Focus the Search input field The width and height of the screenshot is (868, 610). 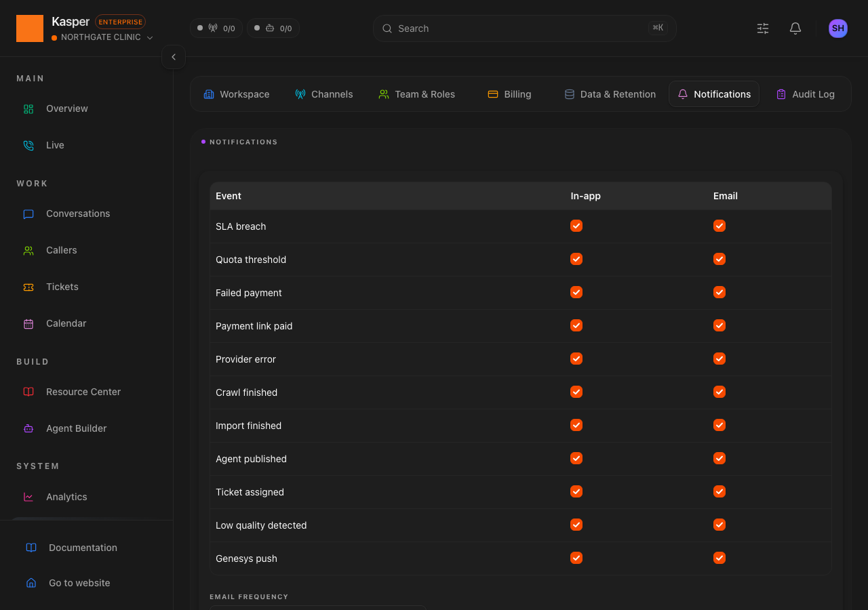click(525, 28)
